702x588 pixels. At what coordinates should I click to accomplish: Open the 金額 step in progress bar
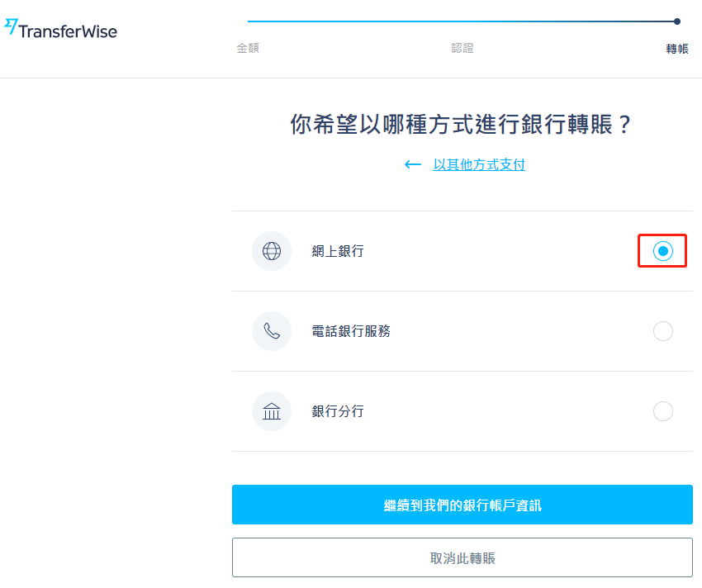click(248, 48)
